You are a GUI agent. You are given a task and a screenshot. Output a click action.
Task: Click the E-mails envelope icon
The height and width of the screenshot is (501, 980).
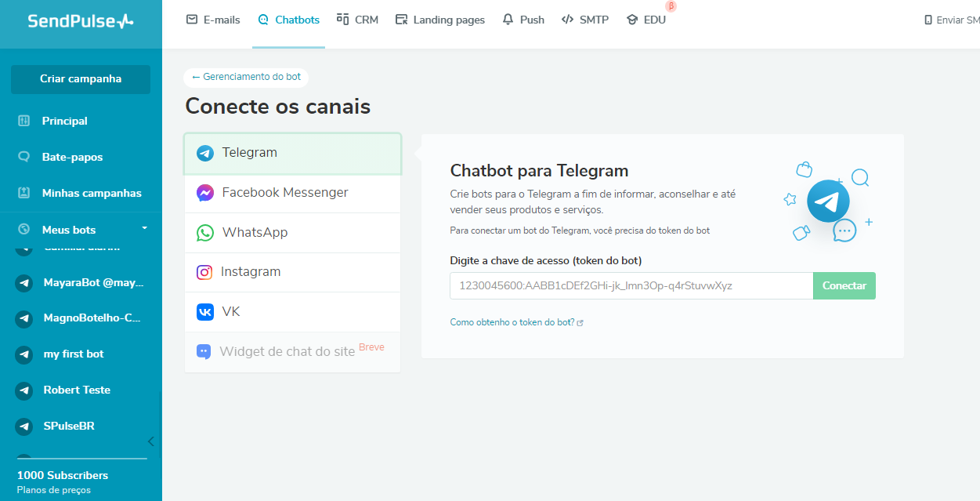(x=192, y=20)
